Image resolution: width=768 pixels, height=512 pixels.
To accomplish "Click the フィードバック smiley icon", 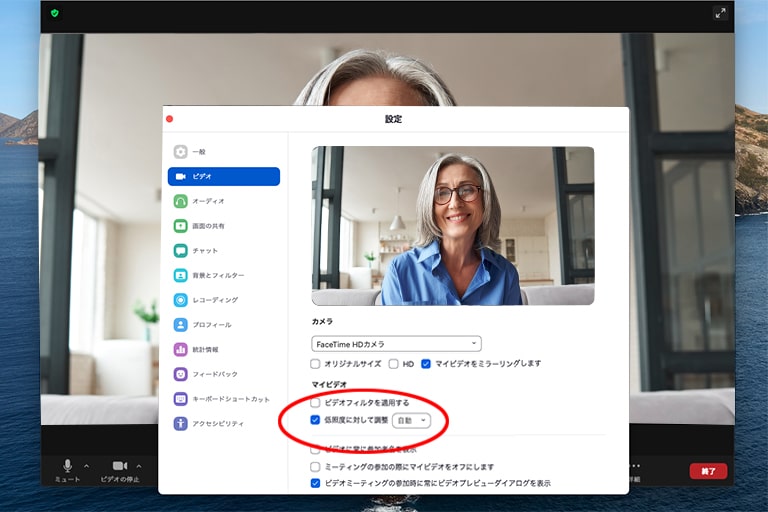I will coord(180,374).
